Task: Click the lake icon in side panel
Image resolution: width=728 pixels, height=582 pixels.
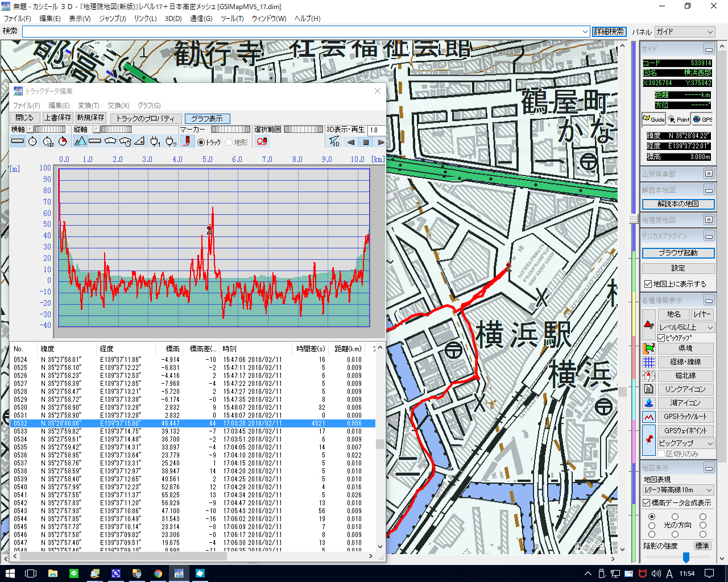Action: (x=649, y=403)
